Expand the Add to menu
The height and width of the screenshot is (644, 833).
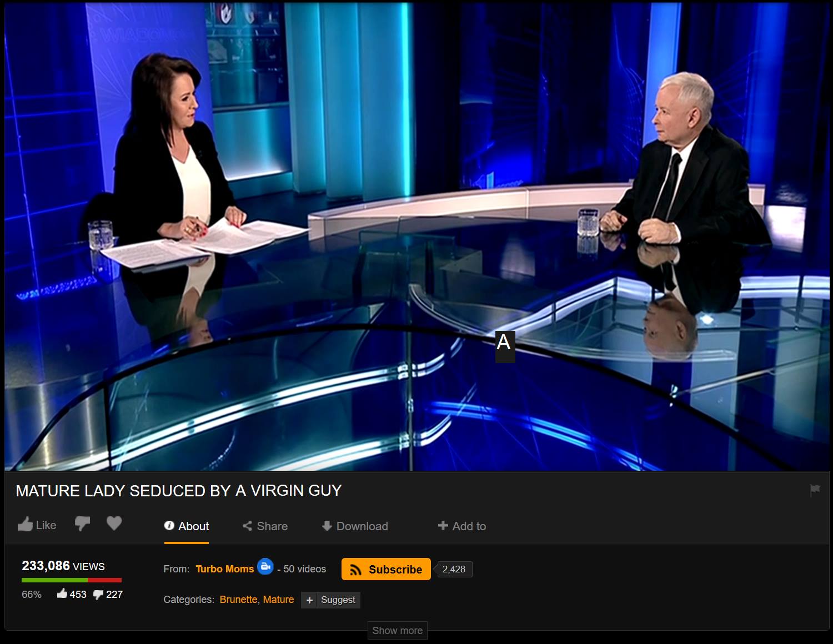coord(461,526)
